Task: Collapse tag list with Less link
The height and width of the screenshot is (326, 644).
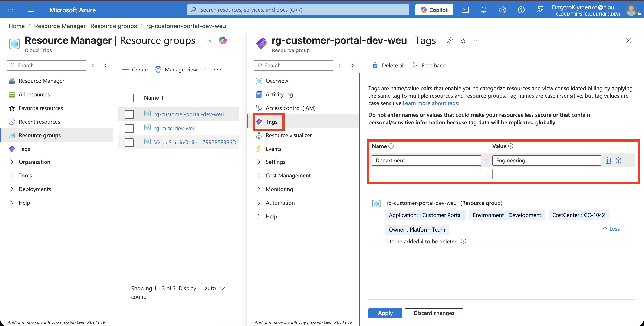Action: (611, 229)
